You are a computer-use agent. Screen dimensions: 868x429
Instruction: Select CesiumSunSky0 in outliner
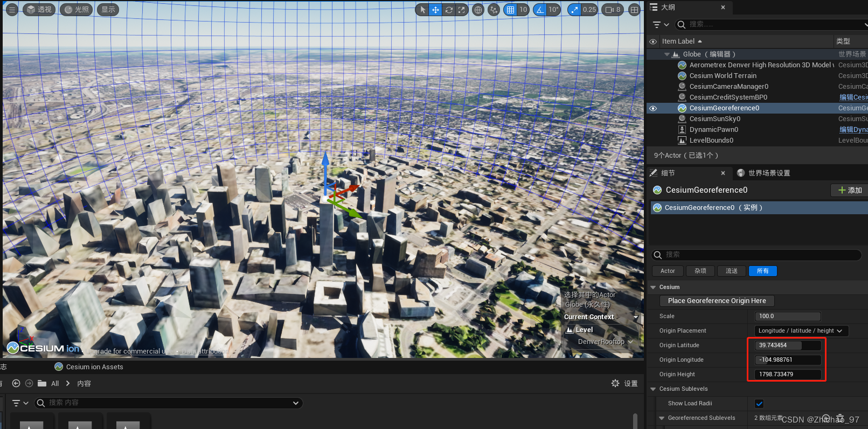coord(715,119)
